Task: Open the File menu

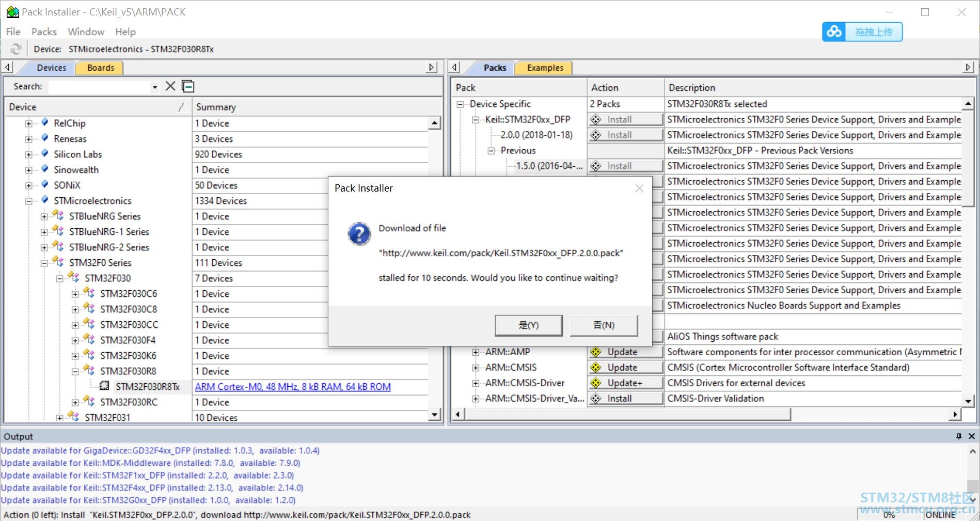Action: pyautogui.click(x=13, y=31)
